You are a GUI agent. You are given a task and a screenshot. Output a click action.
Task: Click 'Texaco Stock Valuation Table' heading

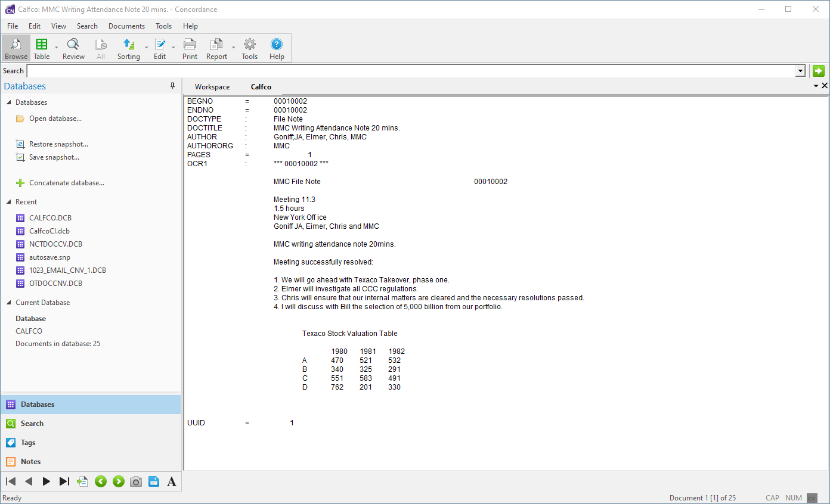(349, 334)
